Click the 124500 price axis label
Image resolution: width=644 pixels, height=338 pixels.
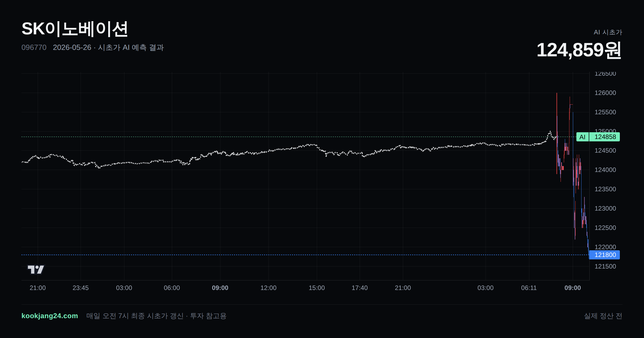click(605, 150)
